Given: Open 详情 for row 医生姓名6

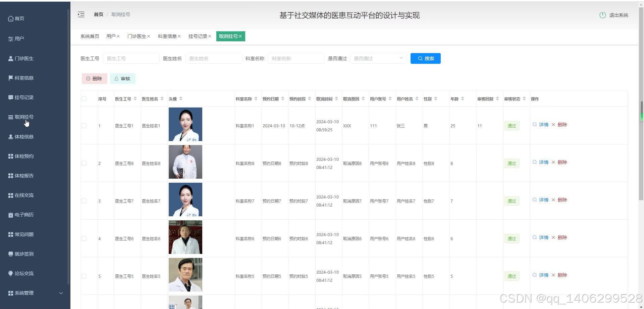Looking at the screenshot, I should [541, 237].
